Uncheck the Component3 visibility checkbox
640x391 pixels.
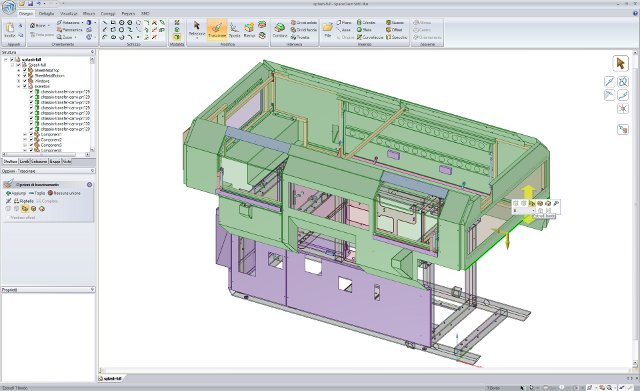pyautogui.click(x=31, y=145)
